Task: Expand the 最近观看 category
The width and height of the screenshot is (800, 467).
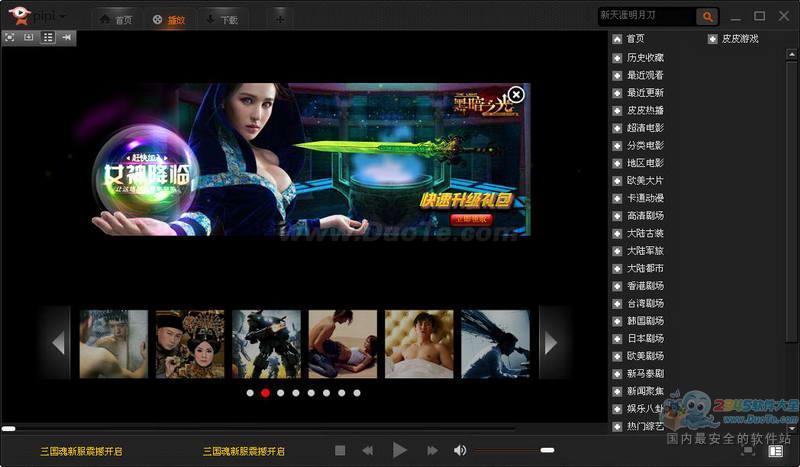Action: pyautogui.click(x=617, y=76)
